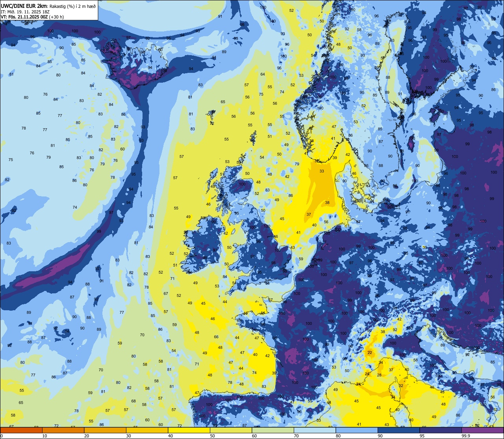Click the purple legend swatch above 99.9%
The height and width of the screenshot is (439, 504).
pos(483,430)
